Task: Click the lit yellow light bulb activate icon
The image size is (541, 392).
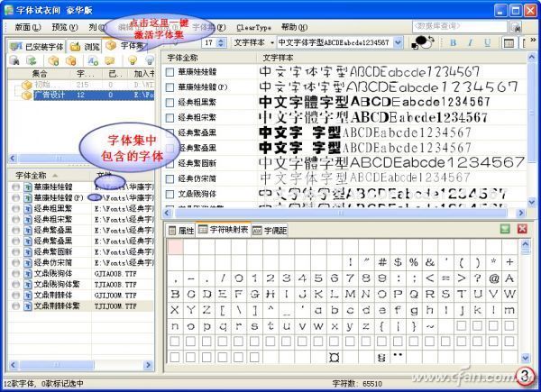Action: 133,60
